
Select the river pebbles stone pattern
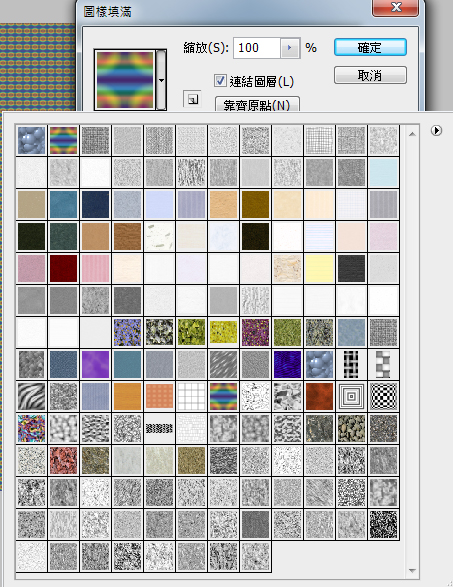(351, 428)
